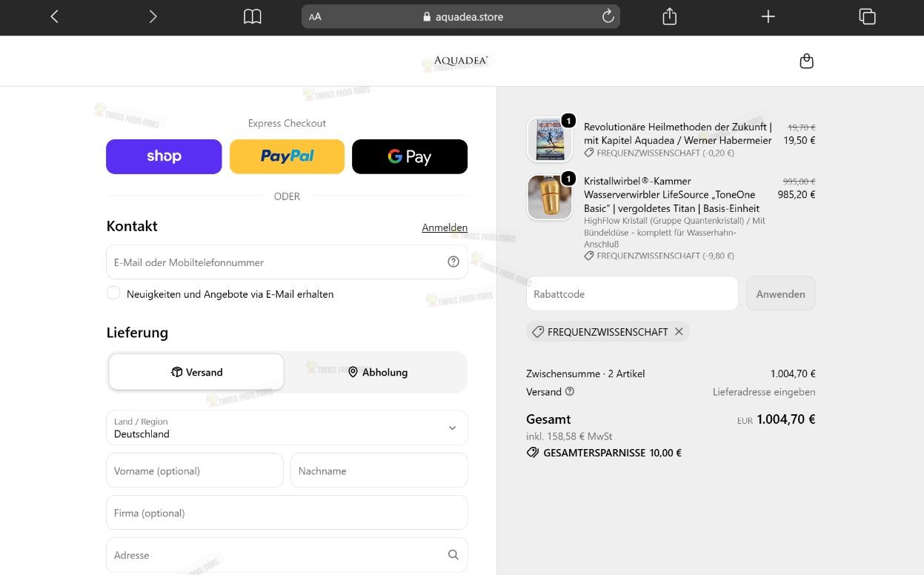
Task: Click the Anmelden link
Action: [445, 227]
